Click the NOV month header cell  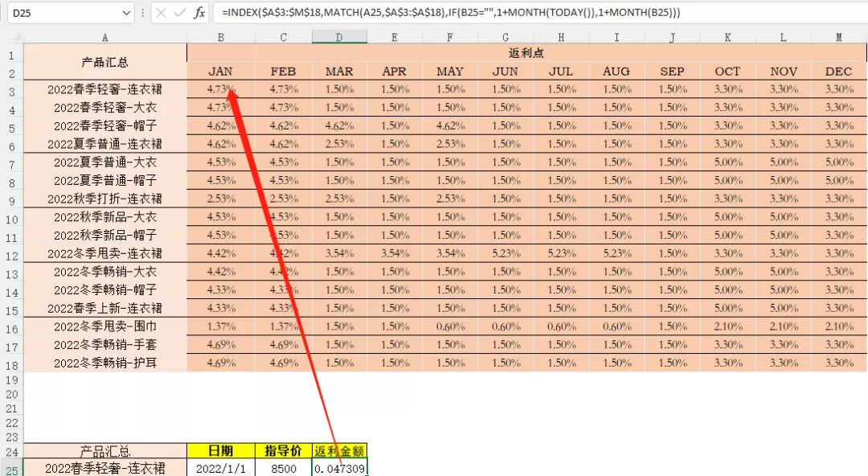pos(784,72)
